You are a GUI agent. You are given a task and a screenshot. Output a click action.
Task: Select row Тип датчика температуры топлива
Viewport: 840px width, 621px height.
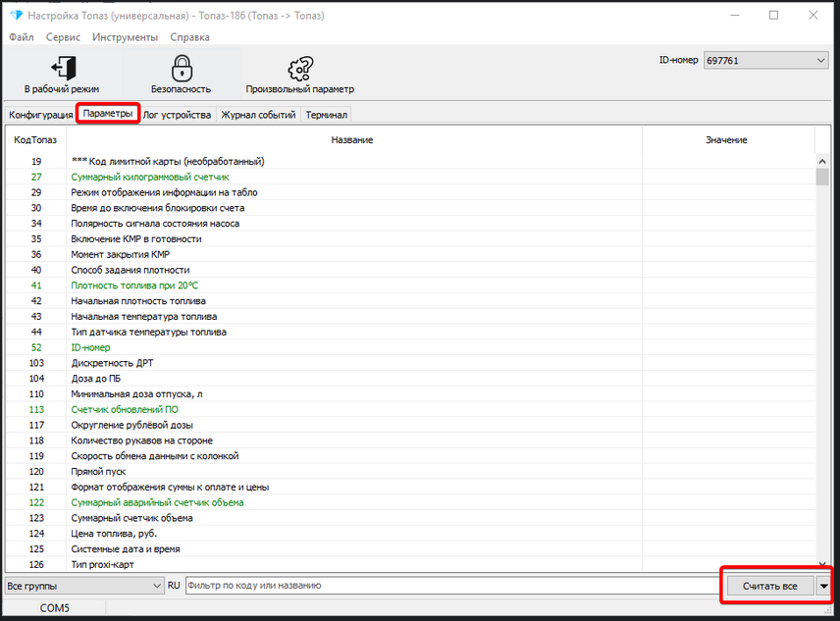tap(410, 332)
